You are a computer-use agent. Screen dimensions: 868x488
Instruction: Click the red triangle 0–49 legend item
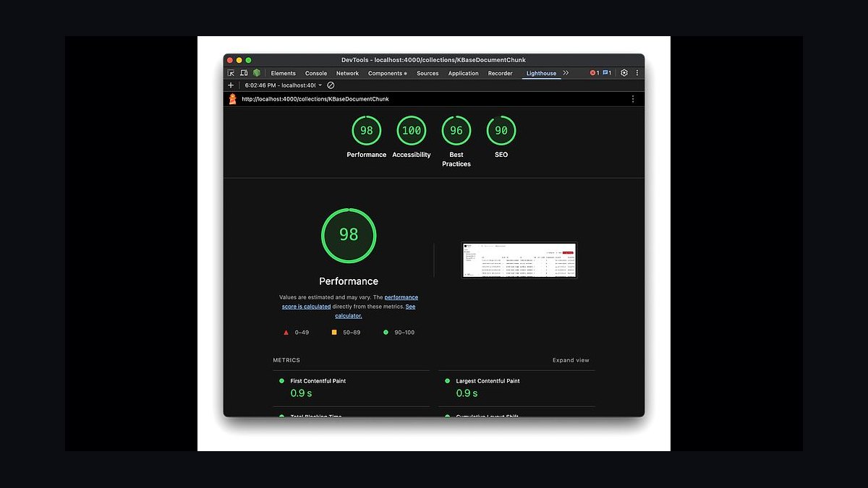296,333
